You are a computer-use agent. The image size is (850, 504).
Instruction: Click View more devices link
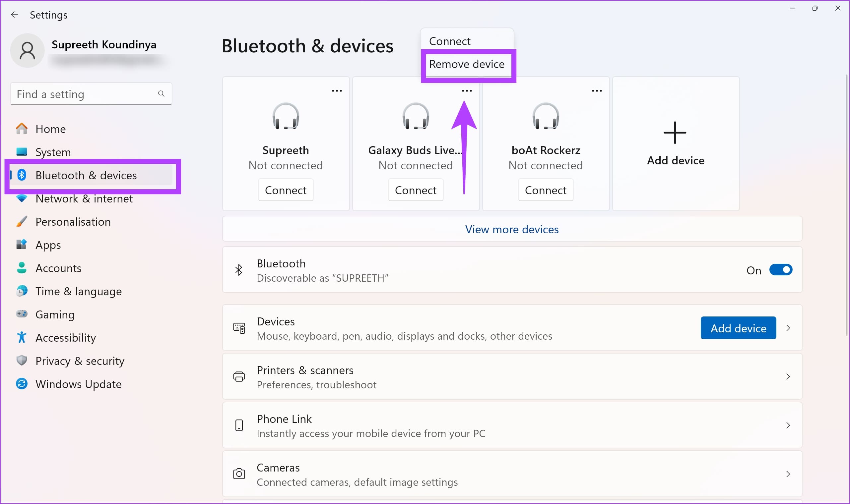[511, 229]
